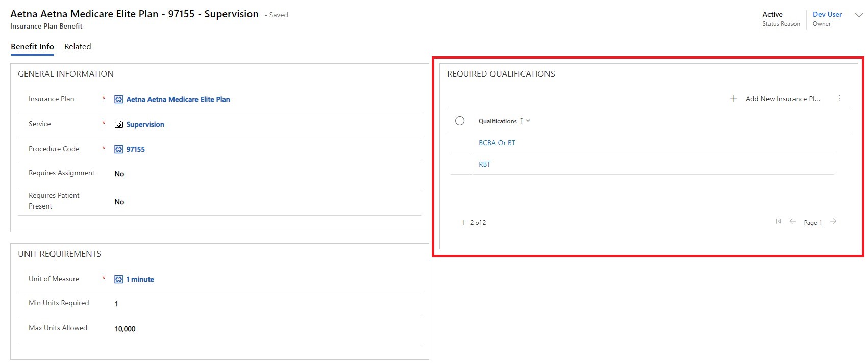Click the Requires Assignment No value
Screen dimensions: 868x364
119,174
